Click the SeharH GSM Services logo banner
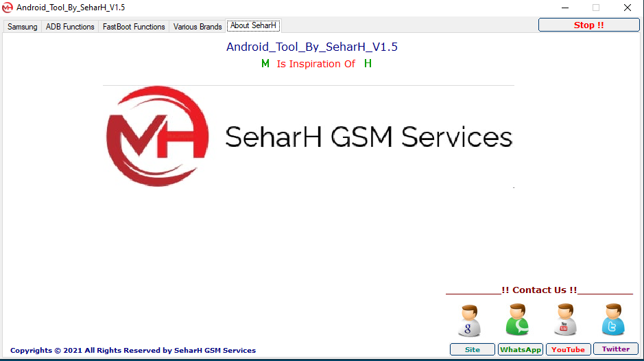Screen dimensions: 644x361 tap(309, 137)
